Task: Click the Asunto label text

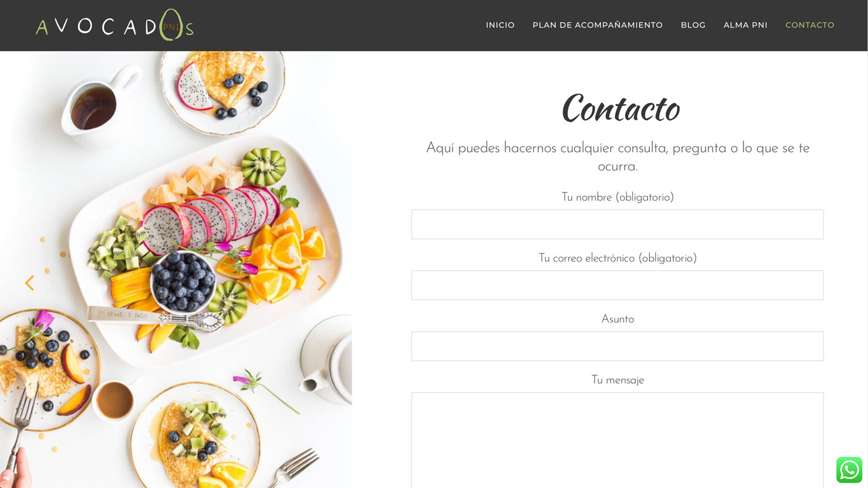Action: [618, 319]
